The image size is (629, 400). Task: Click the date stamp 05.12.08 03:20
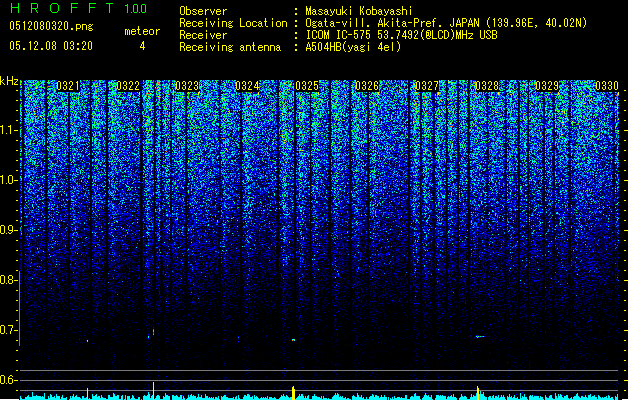pyautogui.click(x=51, y=46)
